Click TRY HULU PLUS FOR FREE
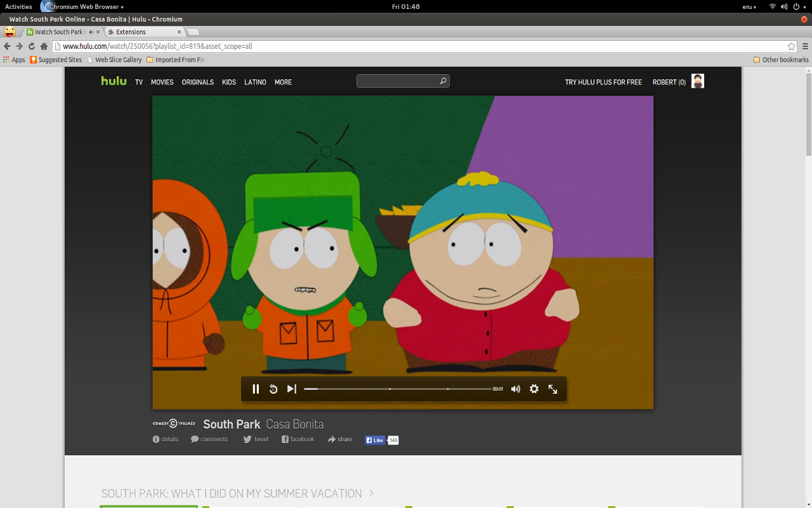Image resolution: width=812 pixels, height=508 pixels. [603, 82]
